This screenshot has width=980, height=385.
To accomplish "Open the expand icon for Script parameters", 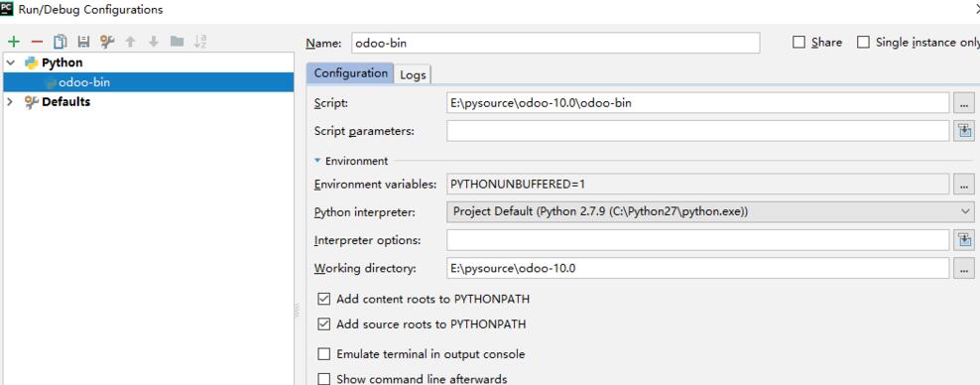I will coord(964,131).
